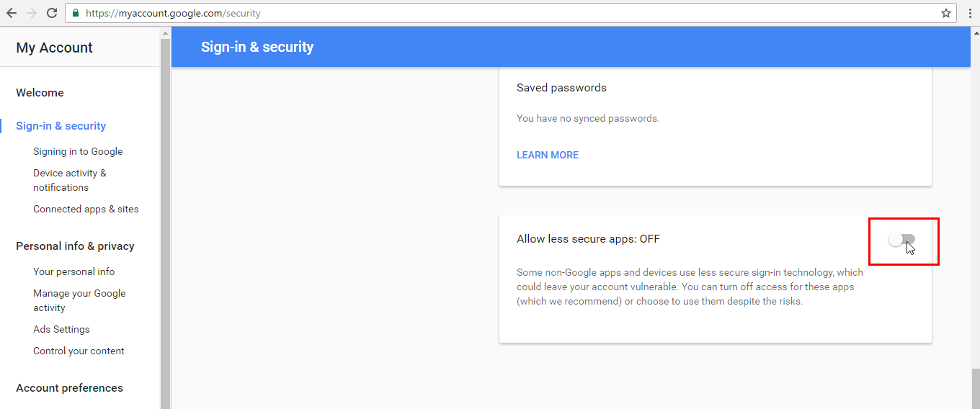
Task: Open Connected apps & sites
Action: click(86, 209)
